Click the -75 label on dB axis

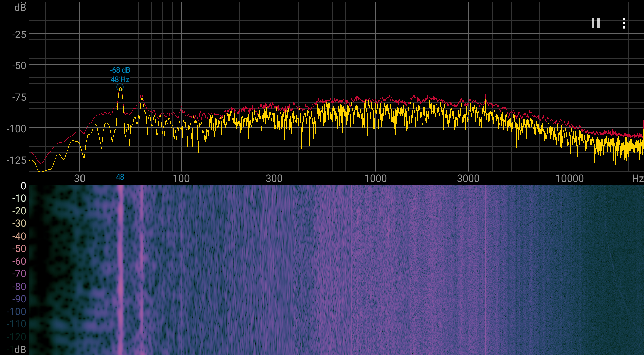click(x=19, y=97)
